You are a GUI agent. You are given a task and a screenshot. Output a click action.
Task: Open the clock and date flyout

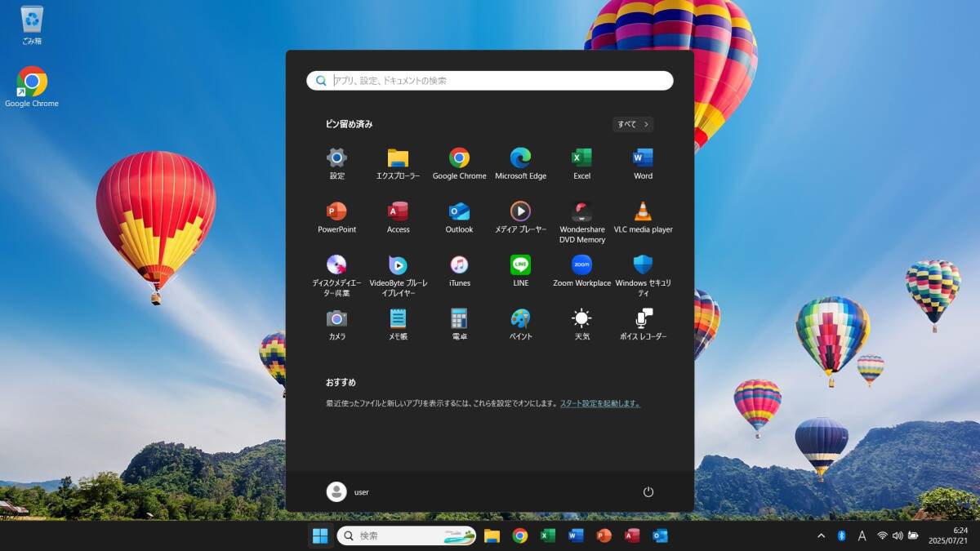point(948,535)
